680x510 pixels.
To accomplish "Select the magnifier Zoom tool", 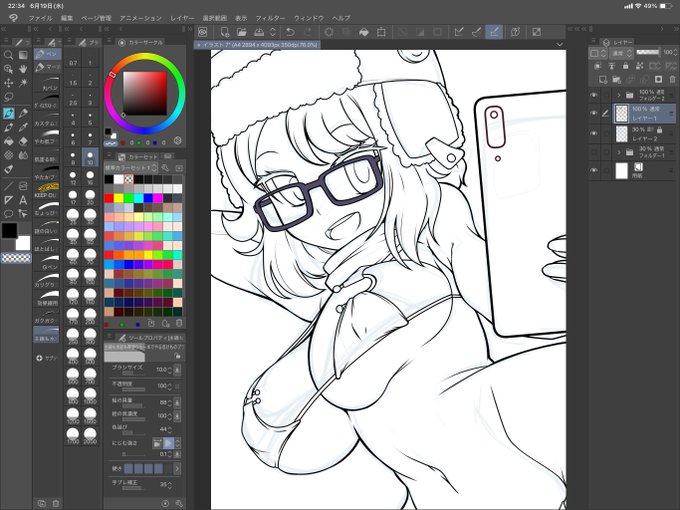I will pyautogui.click(x=8, y=55).
